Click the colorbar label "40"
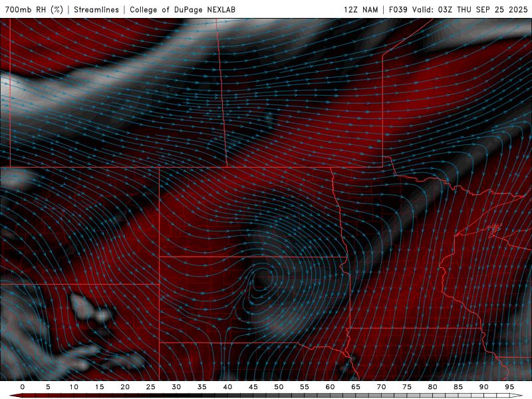 coord(227,387)
